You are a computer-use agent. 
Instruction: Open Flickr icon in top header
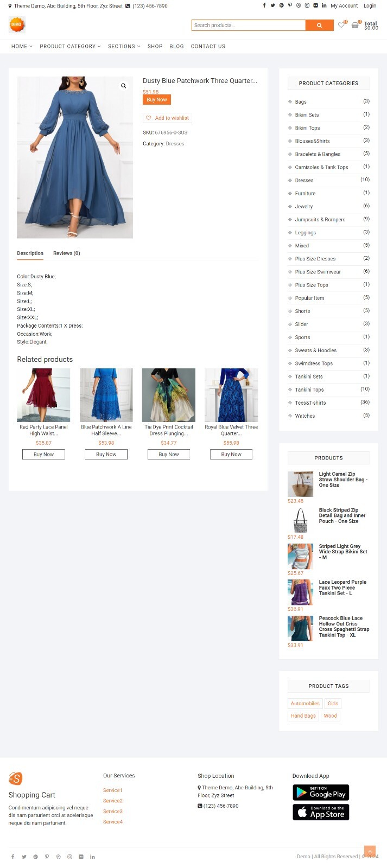pyautogui.click(x=315, y=5)
